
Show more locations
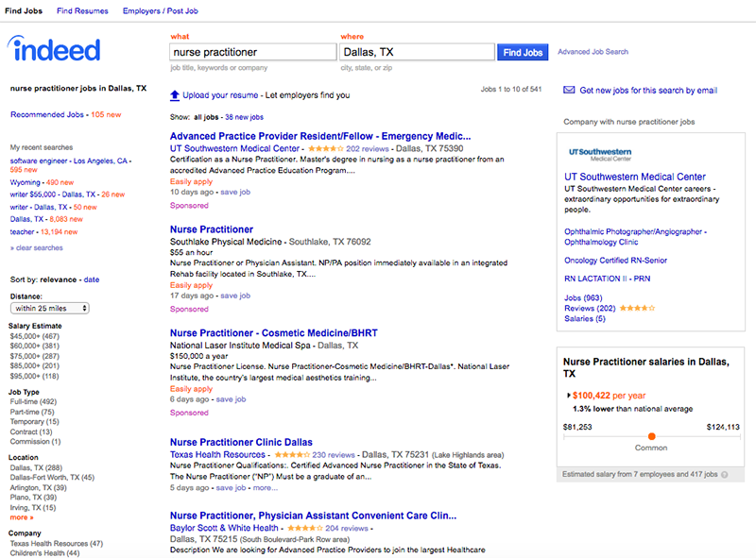pyautogui.click(x=22, y=517)
